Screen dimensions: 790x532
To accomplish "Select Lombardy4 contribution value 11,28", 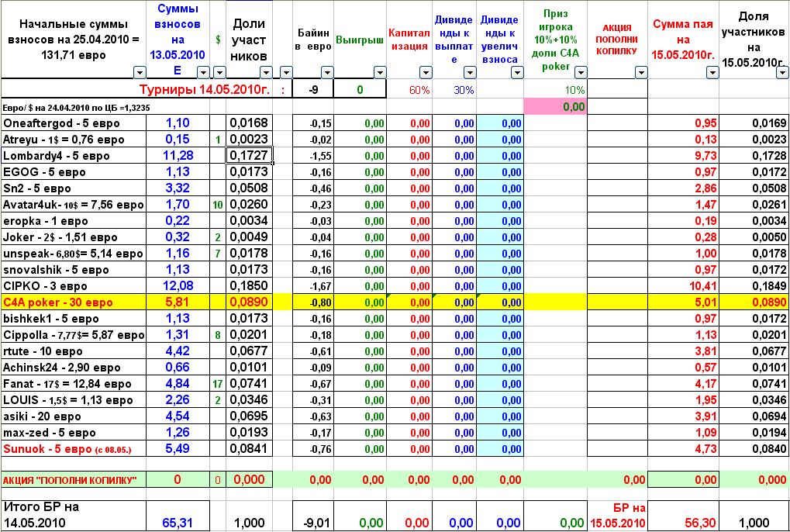I will [178, 156].
